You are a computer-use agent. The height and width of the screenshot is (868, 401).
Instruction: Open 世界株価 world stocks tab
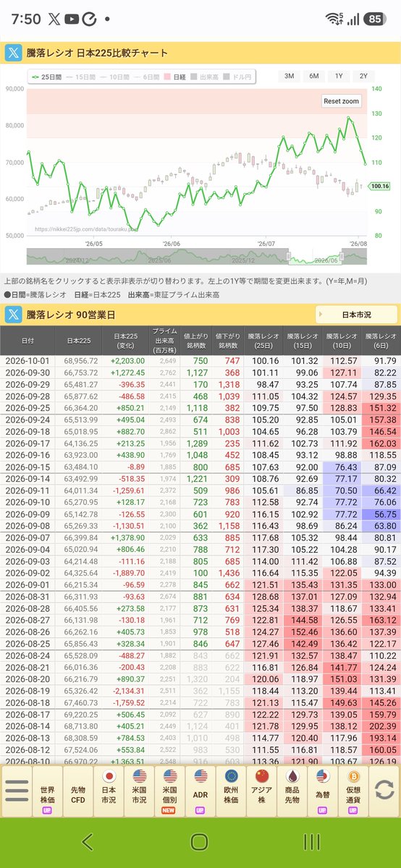pyautogui.click(x=48, y=791)
